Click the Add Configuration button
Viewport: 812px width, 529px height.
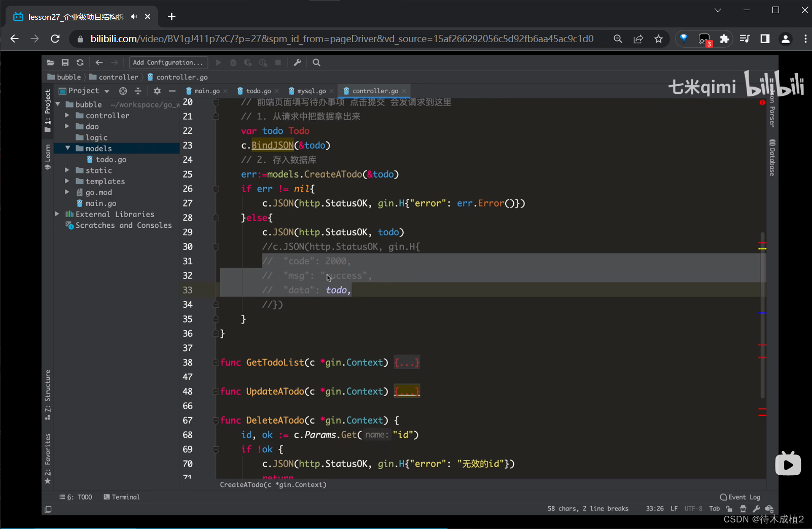click(x=168, y=62)
